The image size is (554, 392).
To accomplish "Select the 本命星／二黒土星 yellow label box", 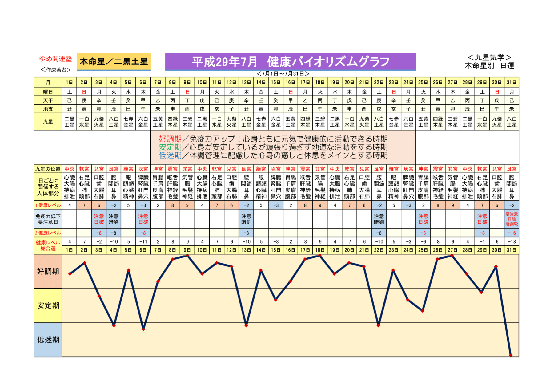I will 114,62.
